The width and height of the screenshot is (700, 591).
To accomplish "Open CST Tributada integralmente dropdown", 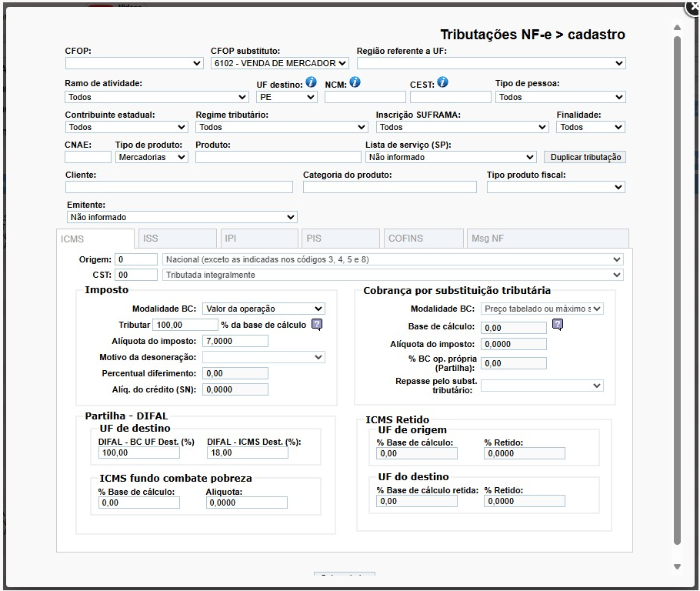I will tap(393, 275).
